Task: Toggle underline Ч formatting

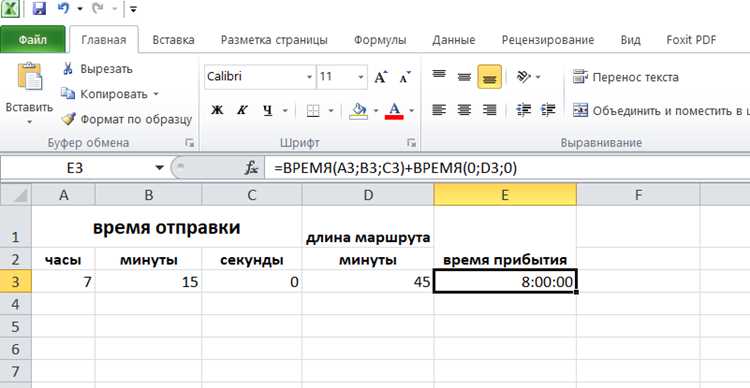Action: point(267,111)
